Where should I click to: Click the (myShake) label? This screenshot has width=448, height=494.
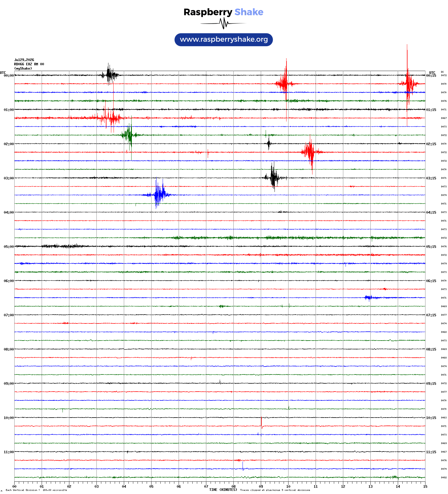click(23, 68)
